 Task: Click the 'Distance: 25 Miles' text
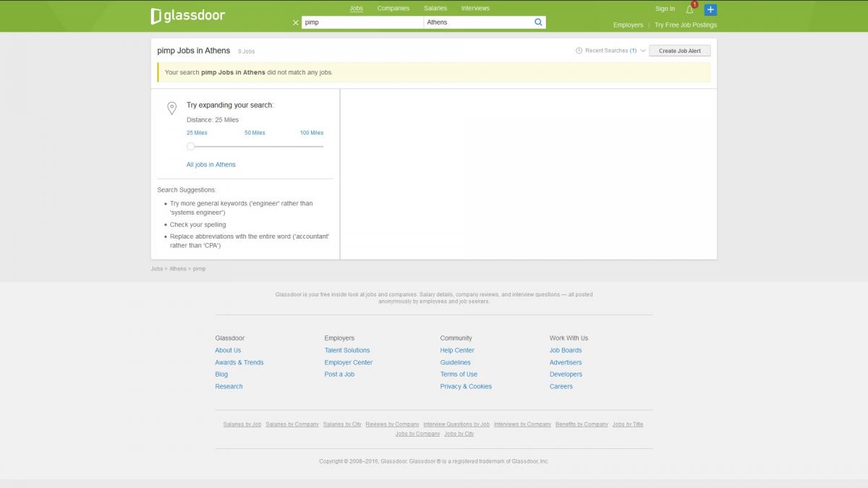[x=213, y=120]
